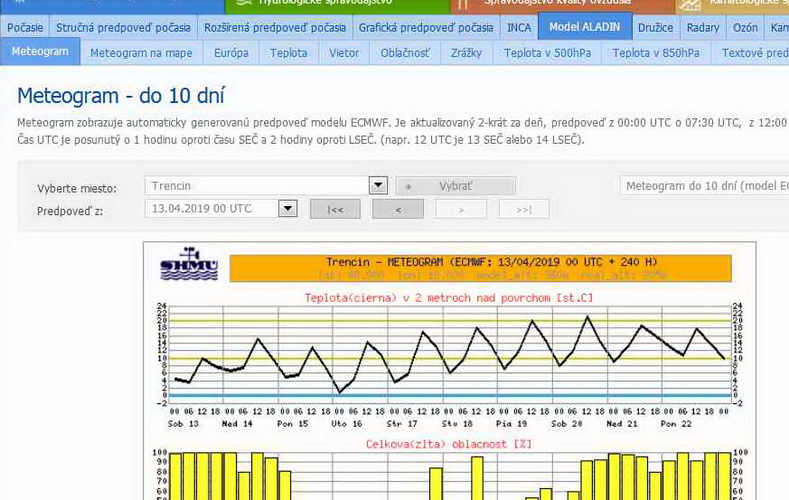789x500 pixels.
Task: Open the Meteogram do 10 dní model selector
Action: tap(703, 186)
